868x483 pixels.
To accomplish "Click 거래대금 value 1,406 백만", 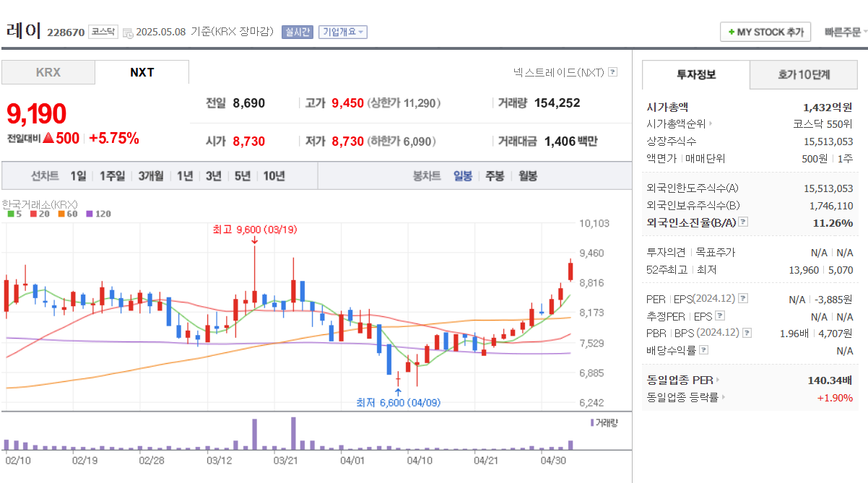I will [x=570, y=142].
